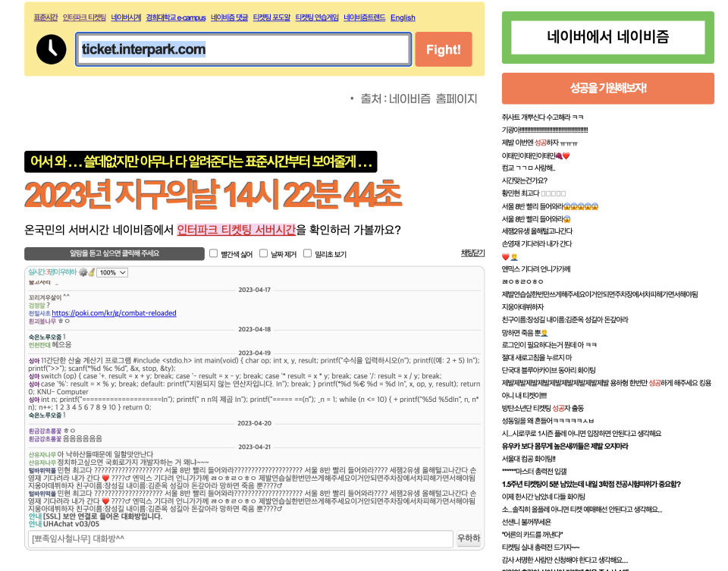Select the ticket.interpark.com address box
The width and height of the screenshot is (728, 571).
(243, 49)
